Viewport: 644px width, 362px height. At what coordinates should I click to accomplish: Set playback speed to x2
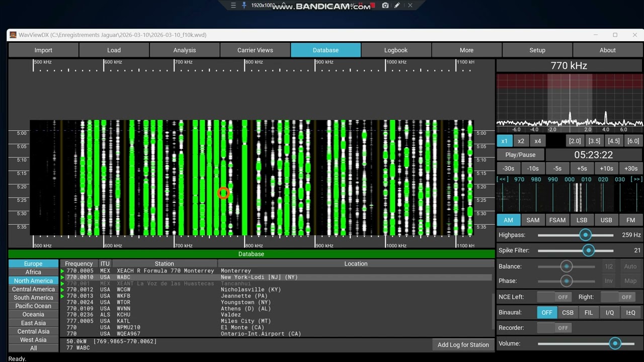click(x=521, y=141)
